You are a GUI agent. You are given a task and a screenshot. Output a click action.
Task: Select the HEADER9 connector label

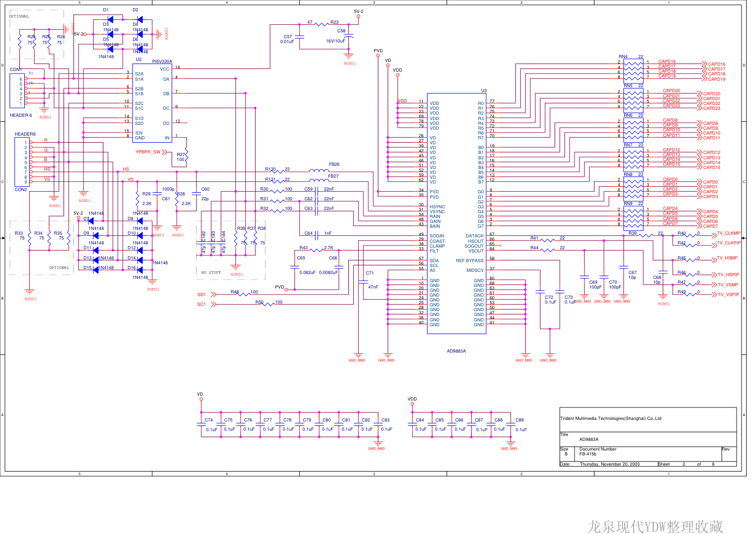[25, 134]
